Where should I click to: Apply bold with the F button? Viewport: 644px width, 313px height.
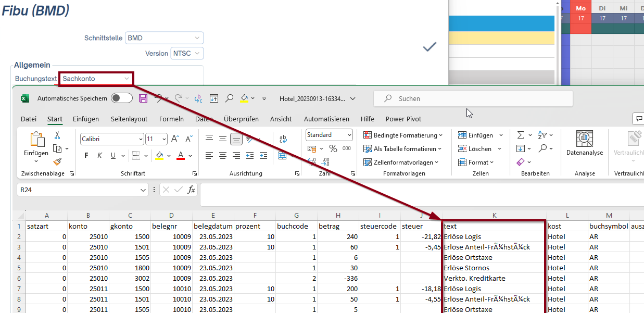tap(86, 156)
